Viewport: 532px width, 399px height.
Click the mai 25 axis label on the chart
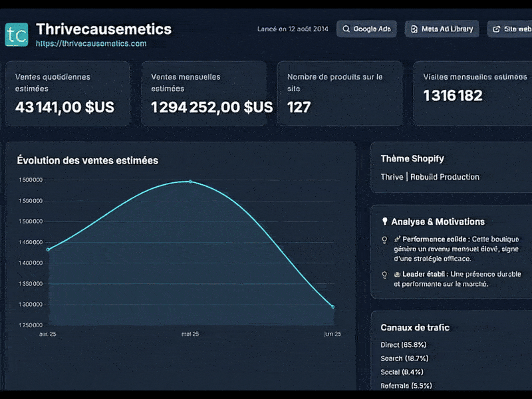coord(192,334)
